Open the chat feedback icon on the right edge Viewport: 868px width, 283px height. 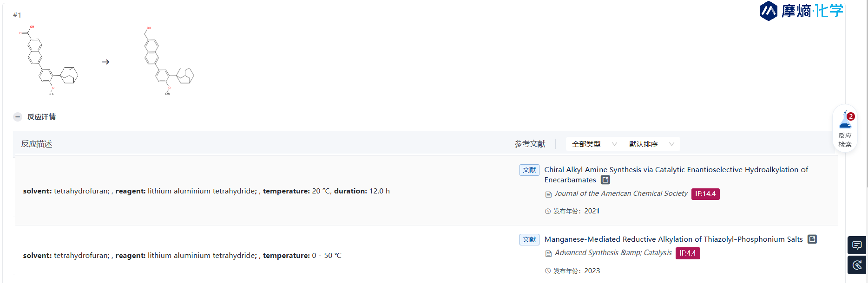[857, 245]
